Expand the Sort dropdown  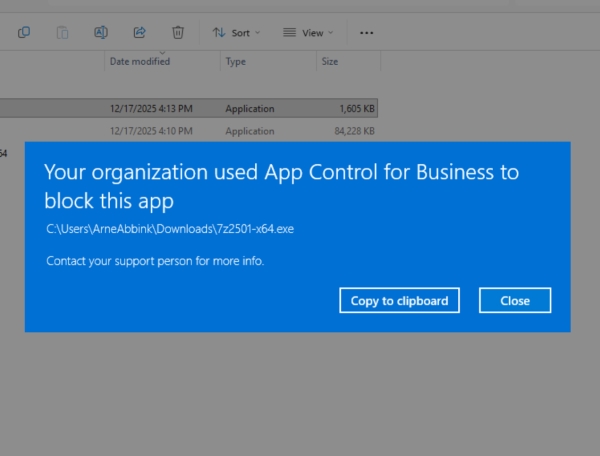235,32
